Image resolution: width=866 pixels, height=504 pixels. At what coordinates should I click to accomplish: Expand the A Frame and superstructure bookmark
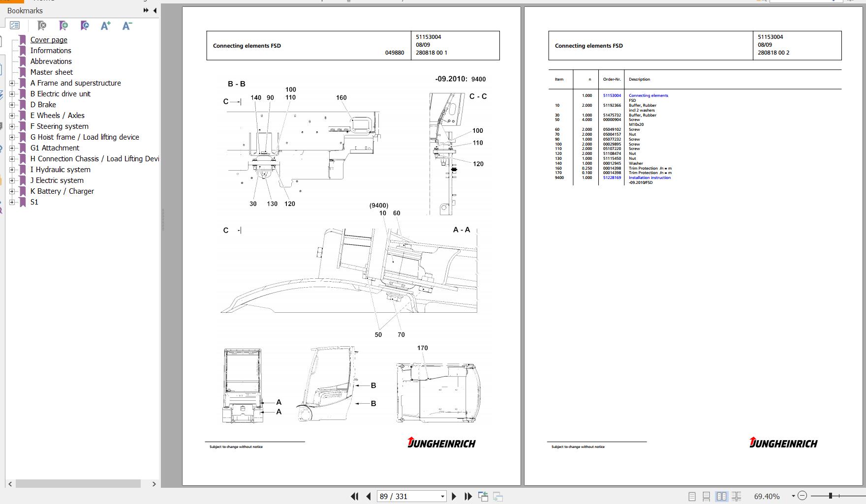point(12,83)
